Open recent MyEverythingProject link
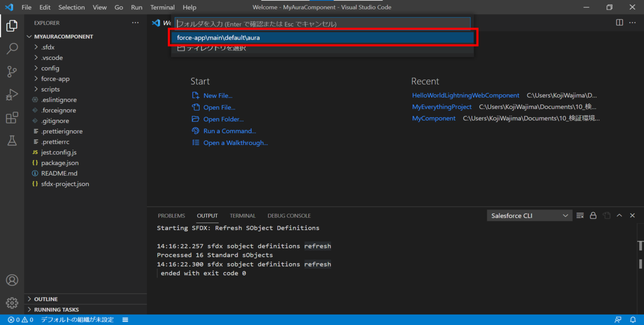The width and height of the screenshot is (644, 325). [442, 107]
